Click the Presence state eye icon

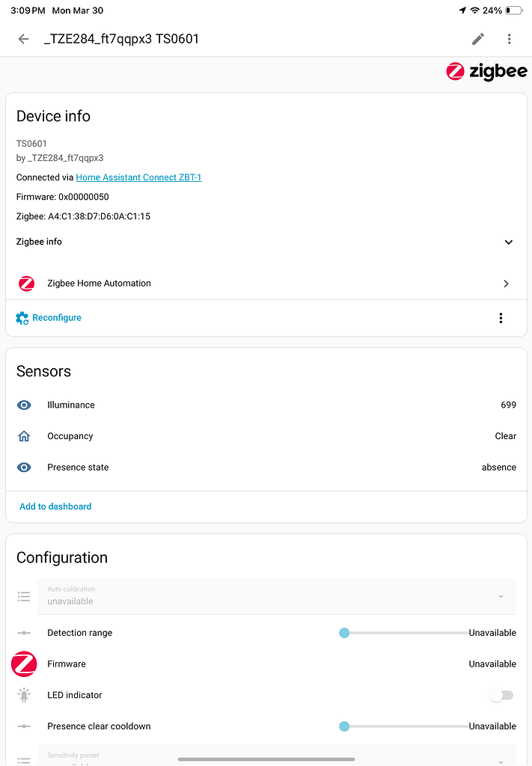(24, 468)
